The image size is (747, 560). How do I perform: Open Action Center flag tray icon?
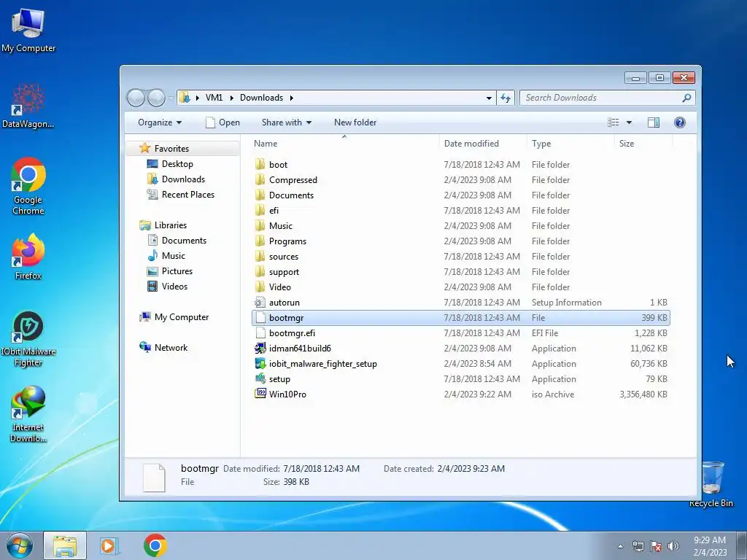656,546
